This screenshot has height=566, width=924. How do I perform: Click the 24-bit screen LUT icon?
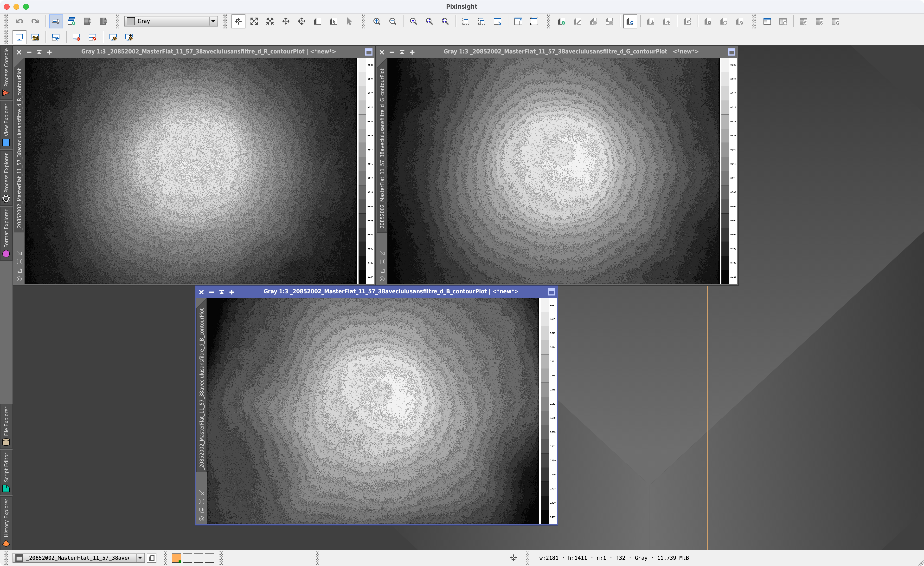point(35,38)
